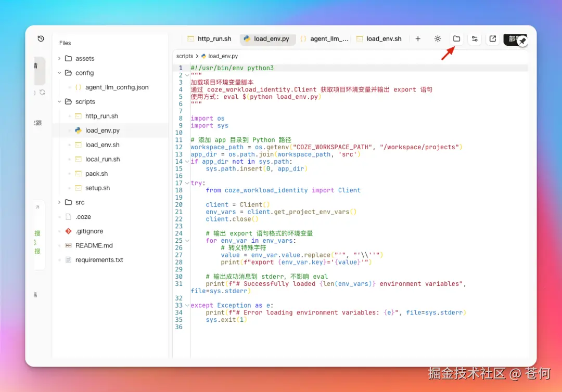Viewport: 562px width, 392px height.
Task: Open the history clock icon in sidebar
Action: coord(41,38)
